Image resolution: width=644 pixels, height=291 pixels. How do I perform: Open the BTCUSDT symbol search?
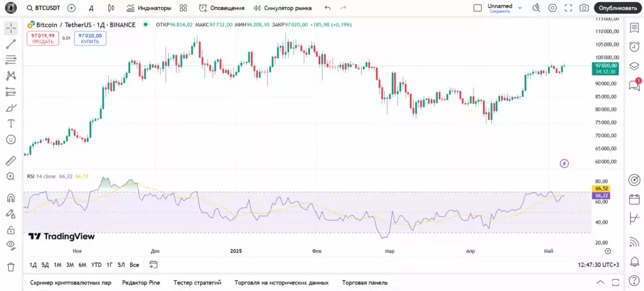[x=42, y=8]
